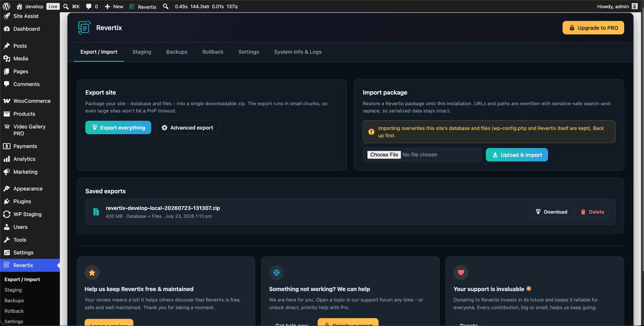The height and width of the screenshot is (326, 644).
Task: Click the Settings sliders icon in sidebar
Action: [x=7, y=253]
